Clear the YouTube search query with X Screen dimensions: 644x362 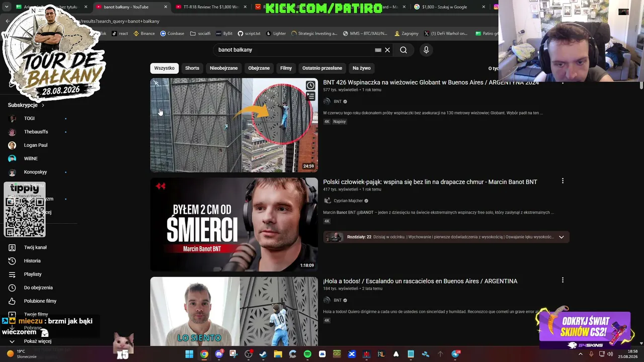point(387,50)
